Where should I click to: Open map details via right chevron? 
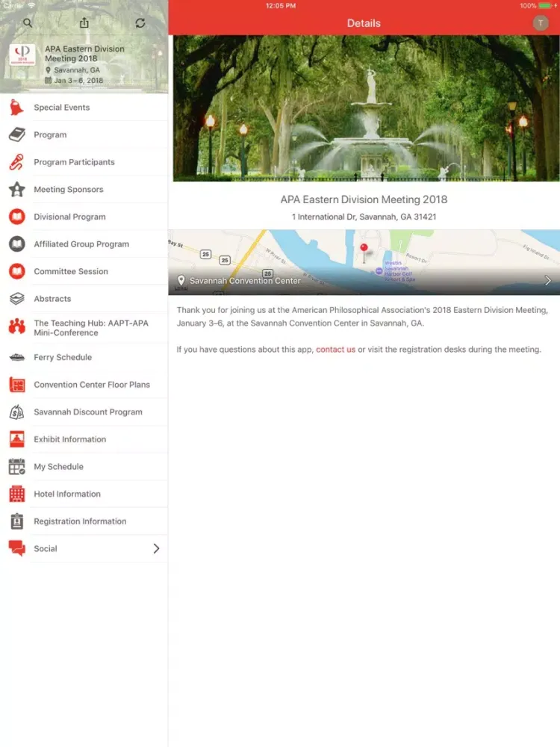pos(547,281)
